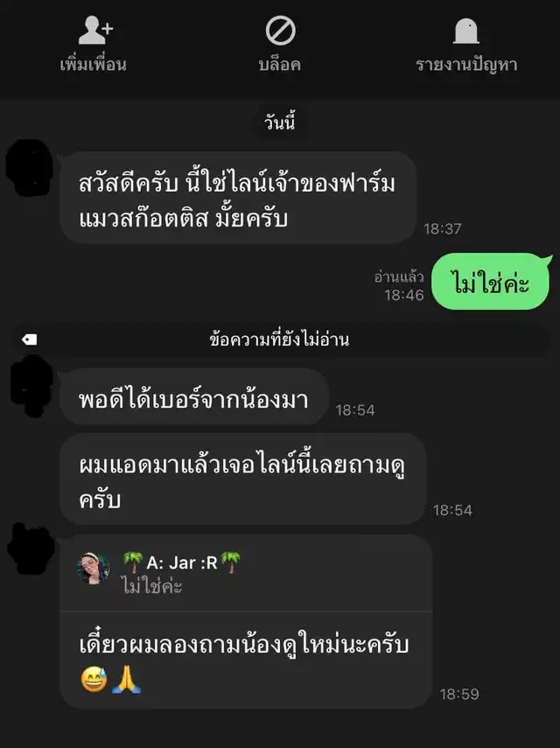Viewport: 560px width, 748px height.
Task: Select the บล็อค label
Action: [280, 65]
